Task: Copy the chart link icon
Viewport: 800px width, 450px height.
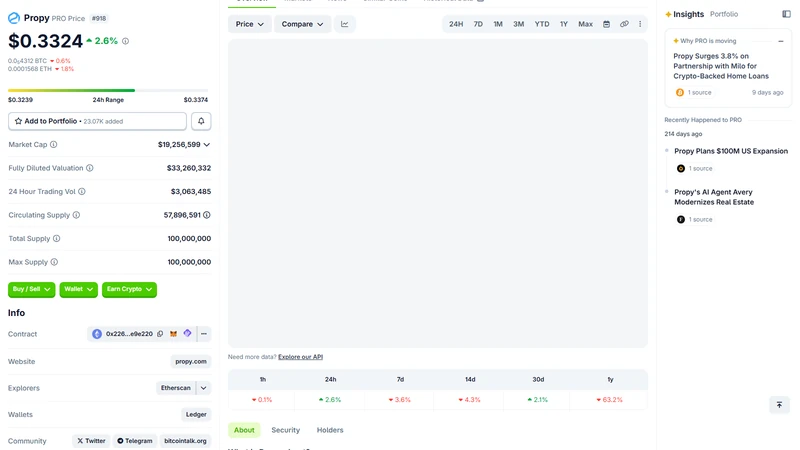Action: click(624, 24)
